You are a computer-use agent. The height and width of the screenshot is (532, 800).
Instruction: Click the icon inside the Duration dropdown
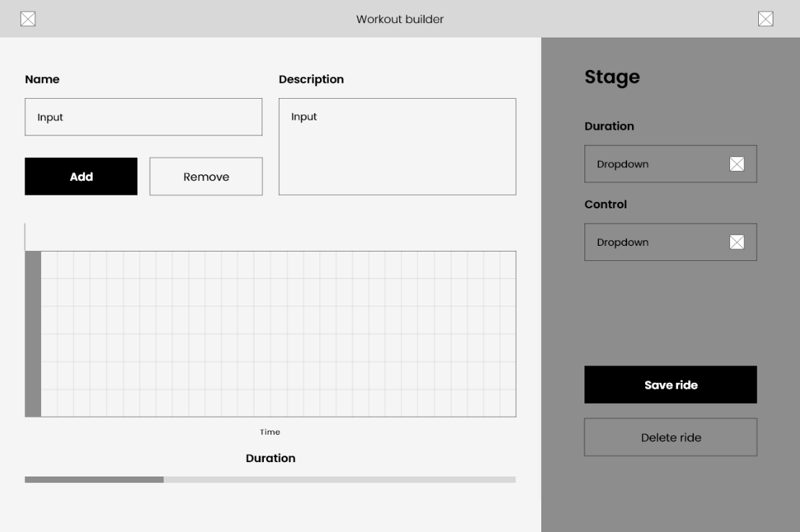(x=737, y=164)
